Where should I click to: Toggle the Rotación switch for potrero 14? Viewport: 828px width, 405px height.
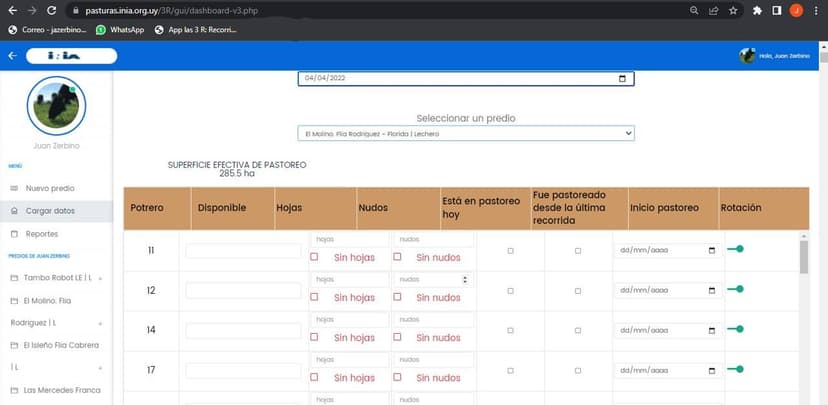pyautogui.click(x=735, y=329)
